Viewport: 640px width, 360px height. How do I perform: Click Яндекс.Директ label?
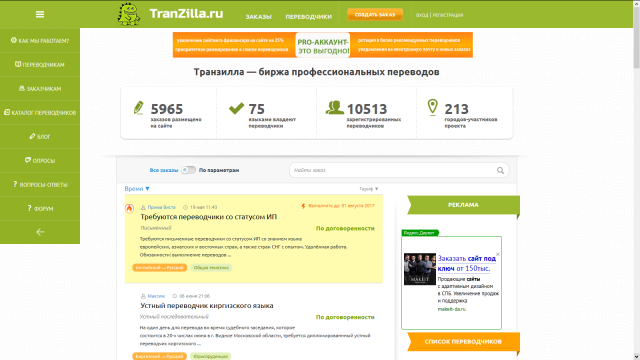[419, 233]
